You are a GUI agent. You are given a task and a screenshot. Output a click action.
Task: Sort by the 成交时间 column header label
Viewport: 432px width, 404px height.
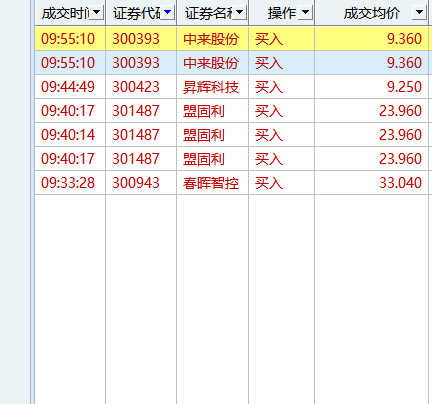click(66, 13)
